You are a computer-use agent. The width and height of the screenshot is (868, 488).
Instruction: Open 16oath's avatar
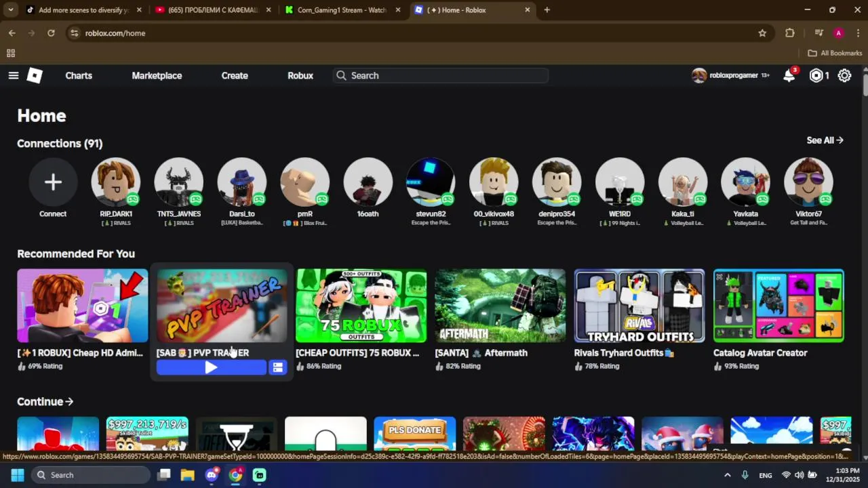click(x=368, y=182)
